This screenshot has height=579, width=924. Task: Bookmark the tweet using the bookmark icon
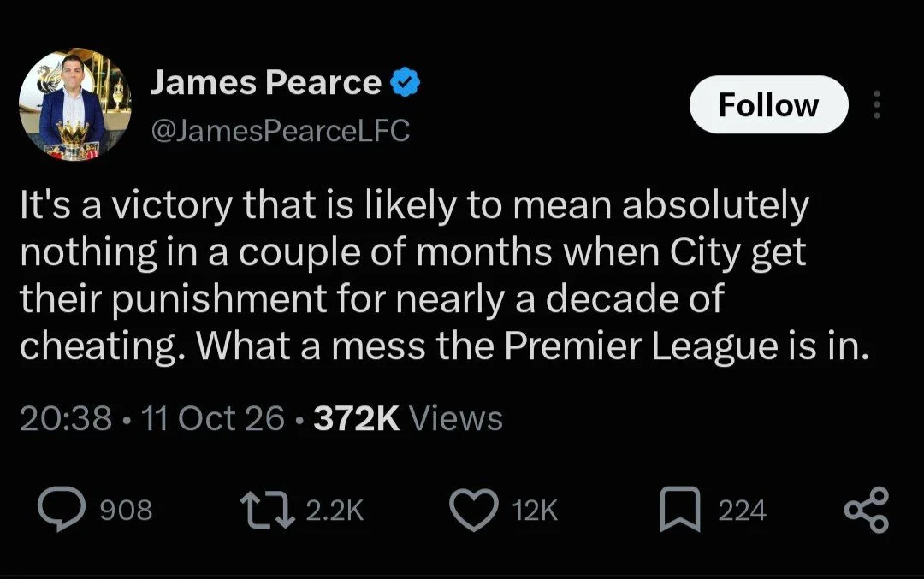tap(680, 510)
